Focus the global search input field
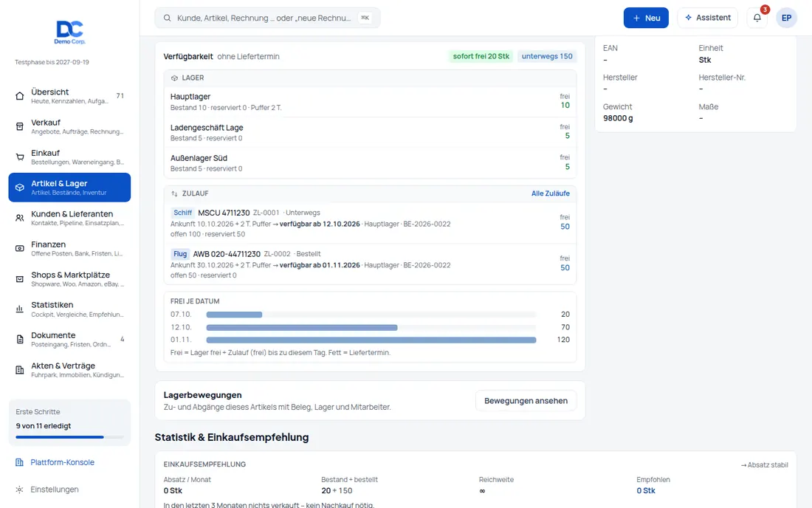The width and height of the screenshot is (812, 508). 267,18
